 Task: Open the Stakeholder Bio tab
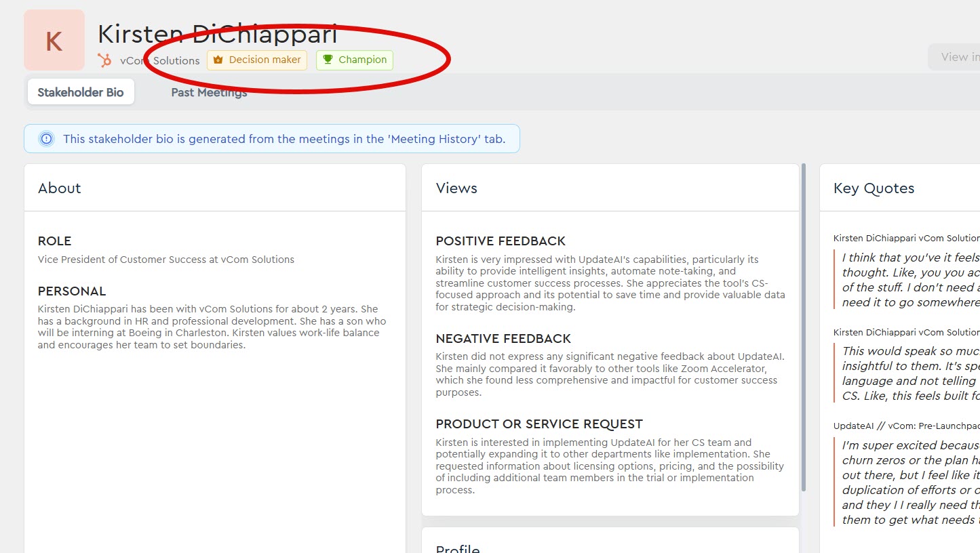point(81,92)
